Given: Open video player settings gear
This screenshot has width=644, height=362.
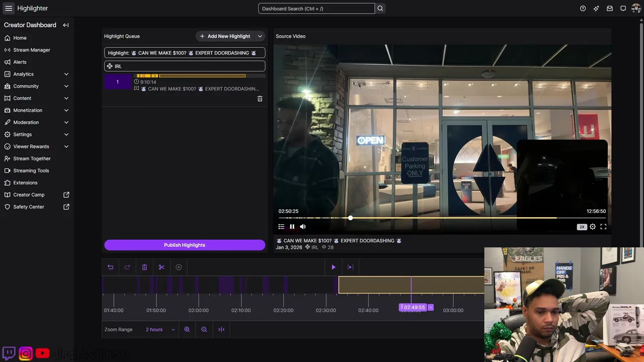Looking at the screenshot, I should pos(593,227).
